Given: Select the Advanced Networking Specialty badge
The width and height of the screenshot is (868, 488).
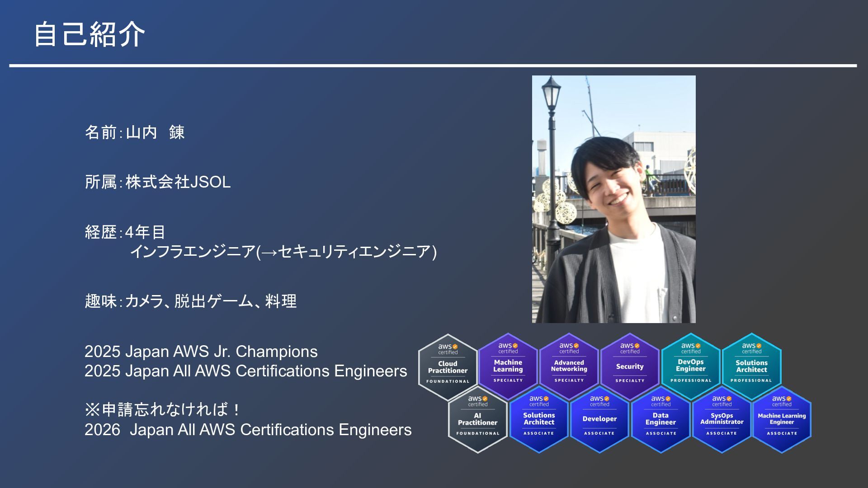Looking at the screenshot, I should (x=569, y=366).
